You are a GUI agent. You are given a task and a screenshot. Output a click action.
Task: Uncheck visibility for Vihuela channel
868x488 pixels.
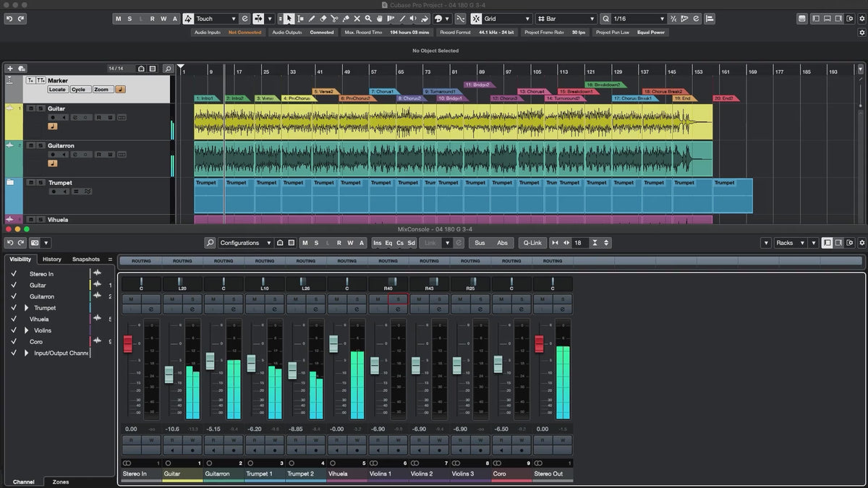click(13, 319)
